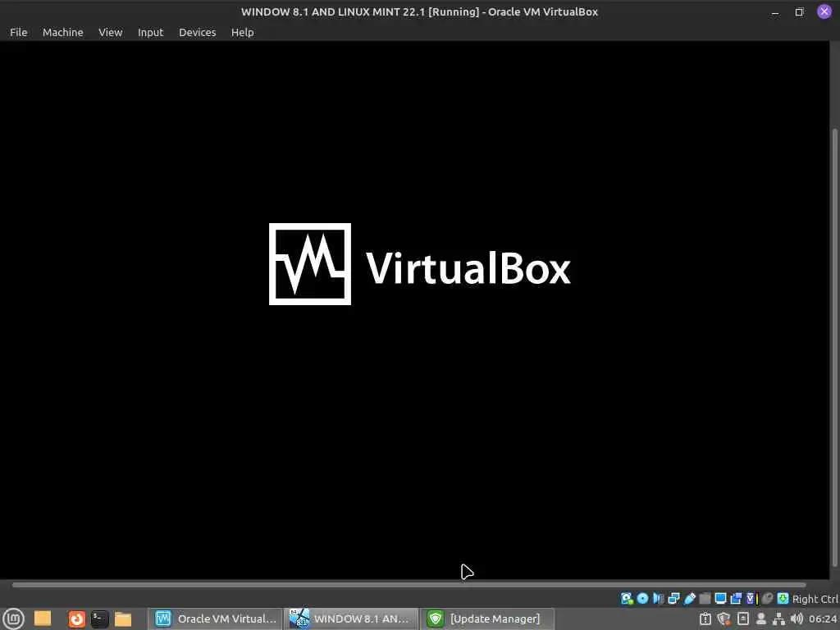This screenshot has width=840, height=630.
Task: Click the recording status icon
Action: [x=736, y=598]
